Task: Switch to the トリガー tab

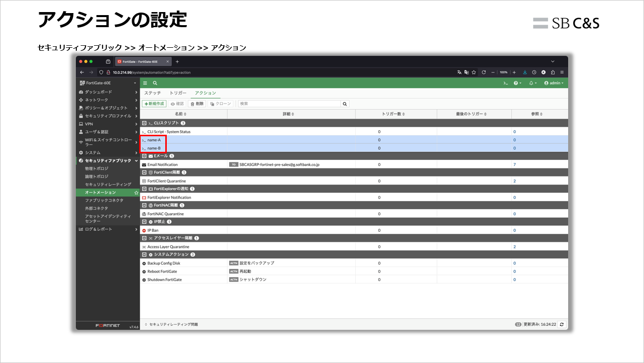Action: point(178,93)
